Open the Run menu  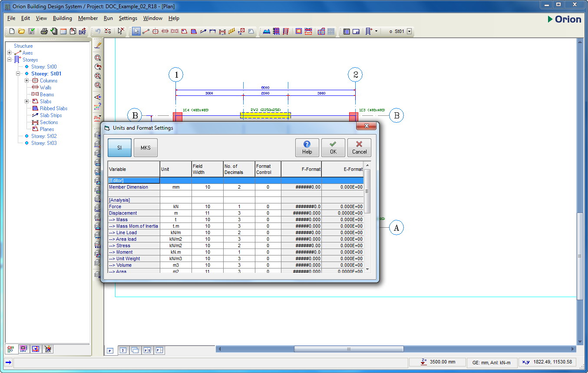[x=108, y=18]
